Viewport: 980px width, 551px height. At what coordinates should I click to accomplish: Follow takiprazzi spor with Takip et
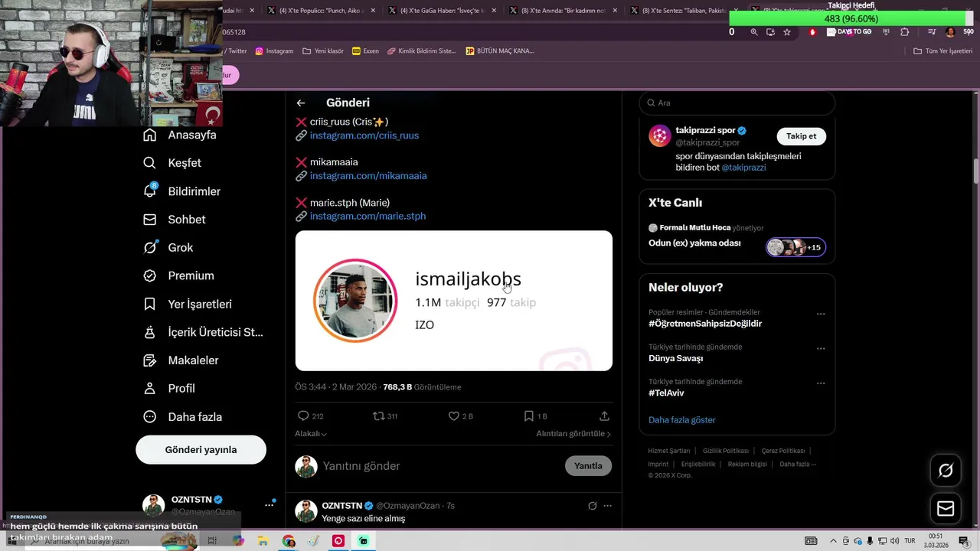(x=801, y=136)
